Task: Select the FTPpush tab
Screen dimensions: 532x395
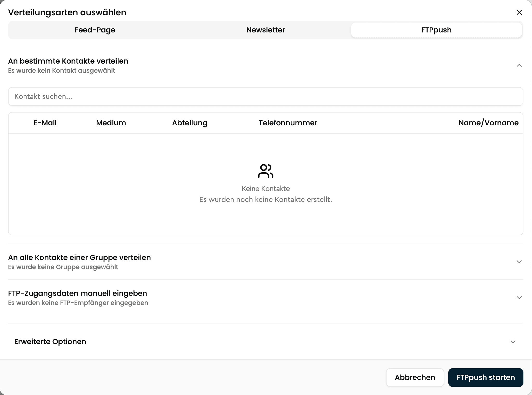Action: click(x=436, y=30)
